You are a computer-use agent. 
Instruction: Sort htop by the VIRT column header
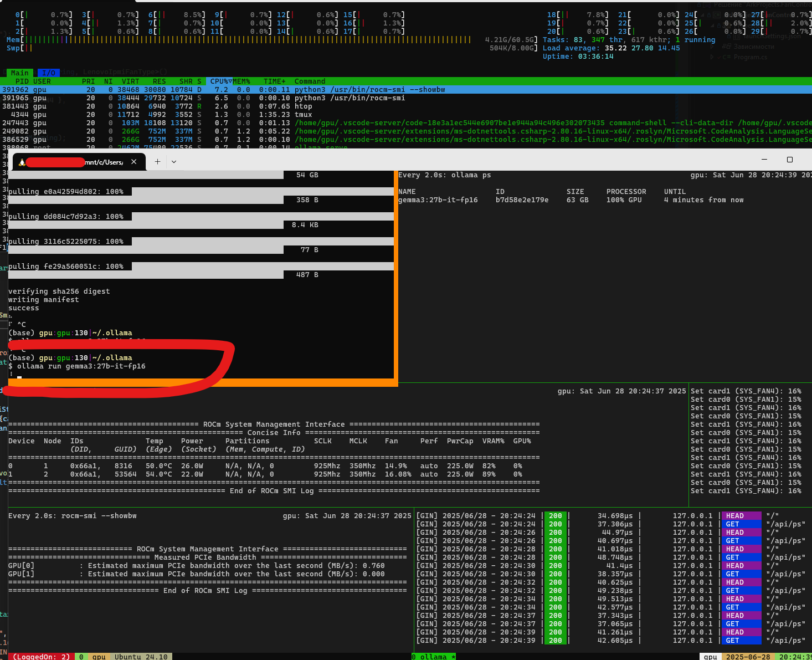(x=131, y=81)
